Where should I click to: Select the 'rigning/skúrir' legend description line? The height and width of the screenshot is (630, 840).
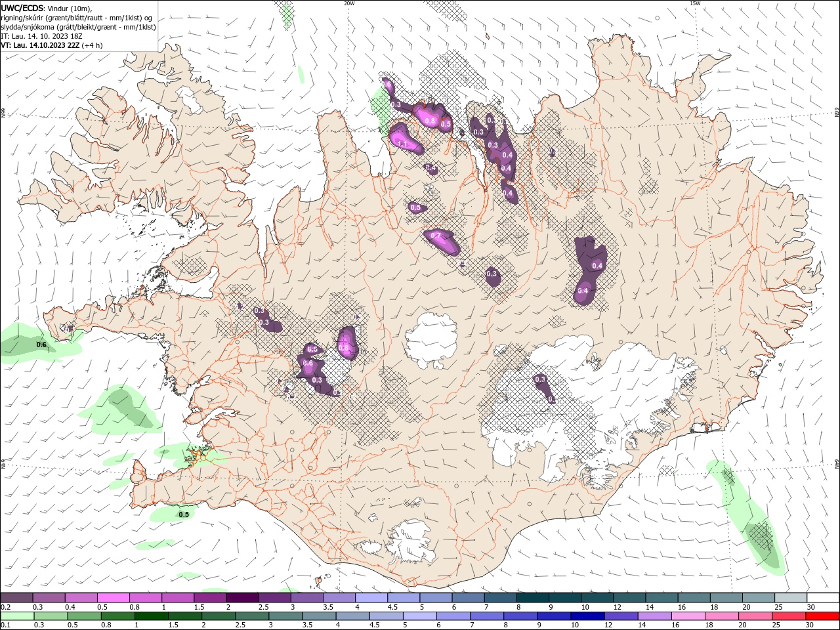pyautogui.click(x=76, y=18)
